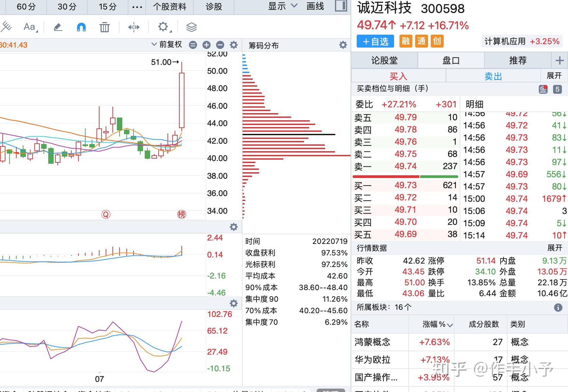
Task: Open the 鸿蒙概念 sector row
Action: tap(460, 342)
